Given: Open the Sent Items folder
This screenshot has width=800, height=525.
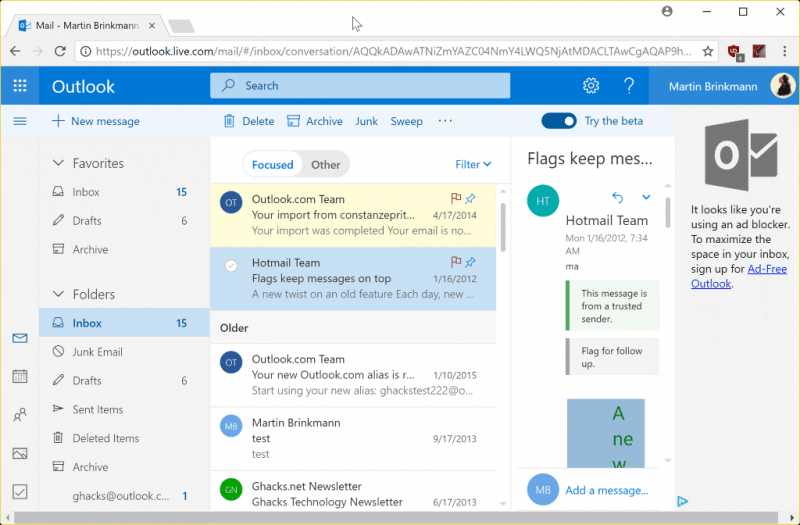Looking at the screenshot, I should (124, 409).
